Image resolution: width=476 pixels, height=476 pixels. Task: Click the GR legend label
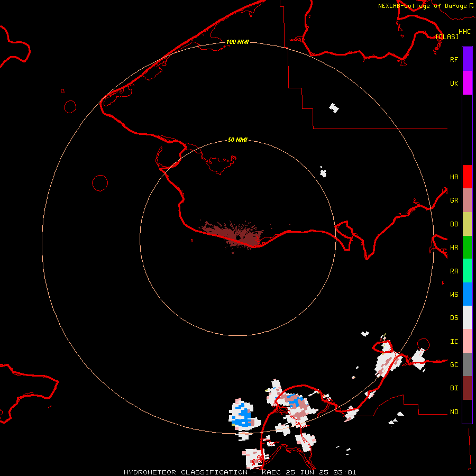tap(454, 200)
